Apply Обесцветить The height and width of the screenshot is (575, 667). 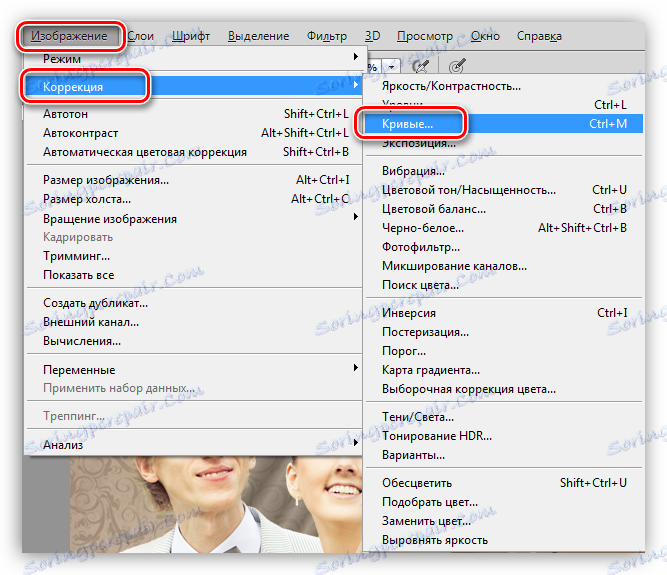click(504, 483)
